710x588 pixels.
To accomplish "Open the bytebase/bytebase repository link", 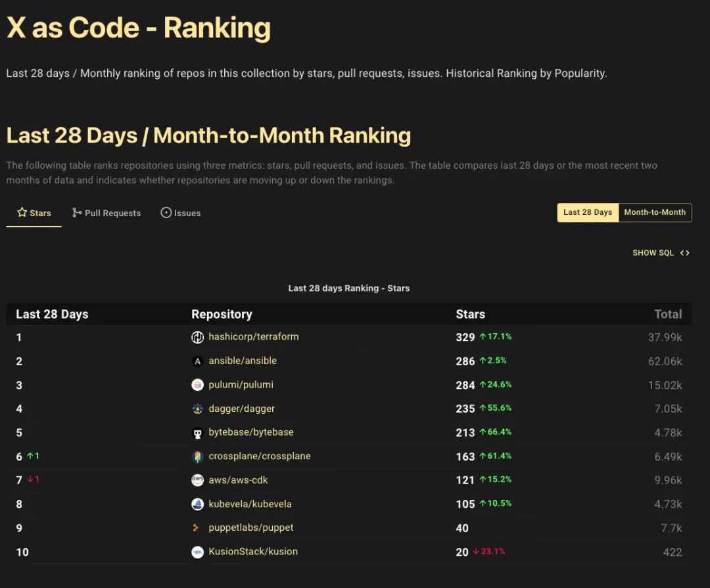I will tap(251, 432).
